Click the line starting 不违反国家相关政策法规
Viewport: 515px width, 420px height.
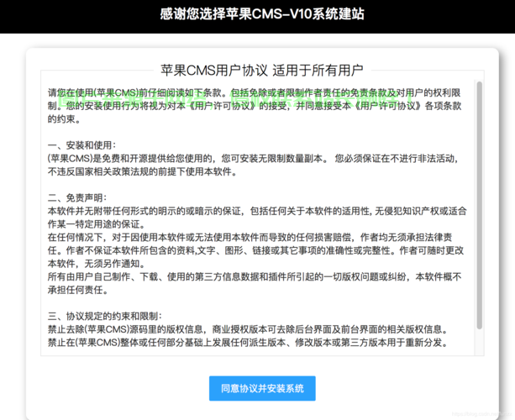[x=142, y=171]
